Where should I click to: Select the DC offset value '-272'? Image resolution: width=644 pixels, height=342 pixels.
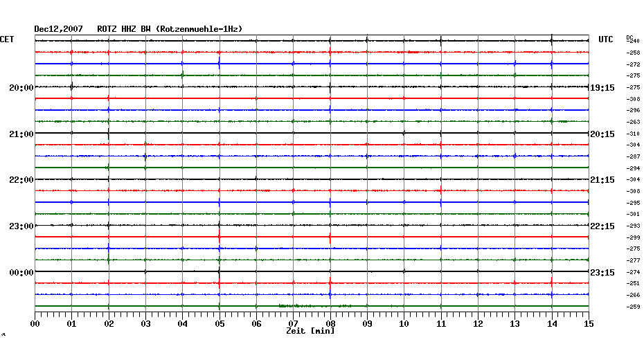pos(634,65)
